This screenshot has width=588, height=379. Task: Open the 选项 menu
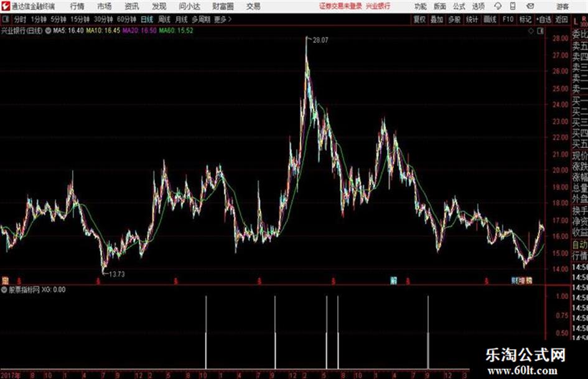click(478, 6)
